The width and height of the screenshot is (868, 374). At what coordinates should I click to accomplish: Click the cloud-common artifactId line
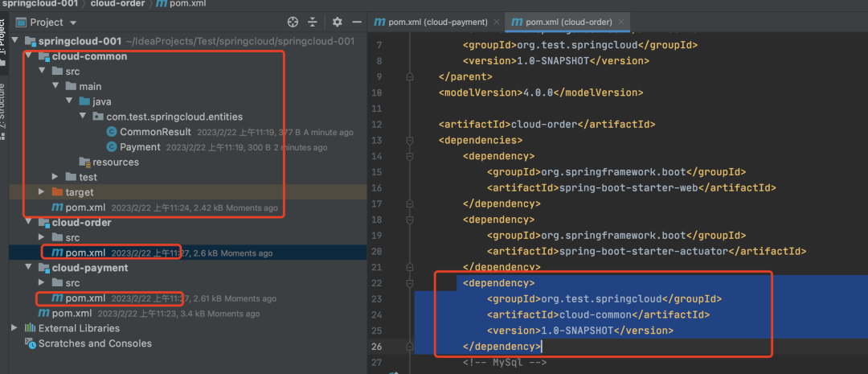click(x=599, y=314)
